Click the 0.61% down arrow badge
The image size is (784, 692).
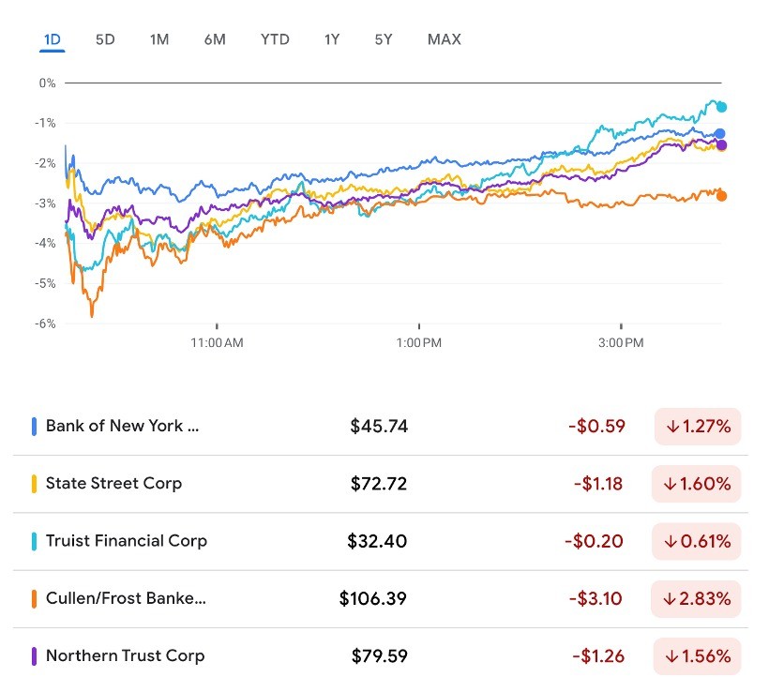698,541
